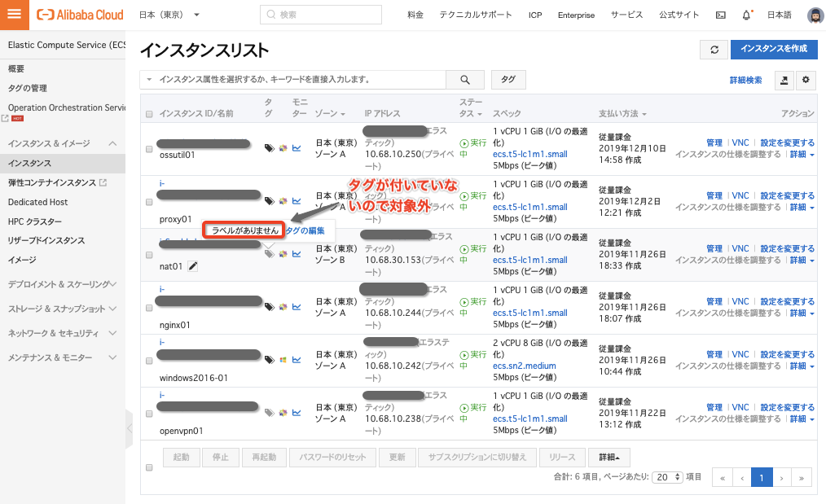Expand the デプロイメント & スケーリング section
The image size is (826, 504).
point(62,284)
